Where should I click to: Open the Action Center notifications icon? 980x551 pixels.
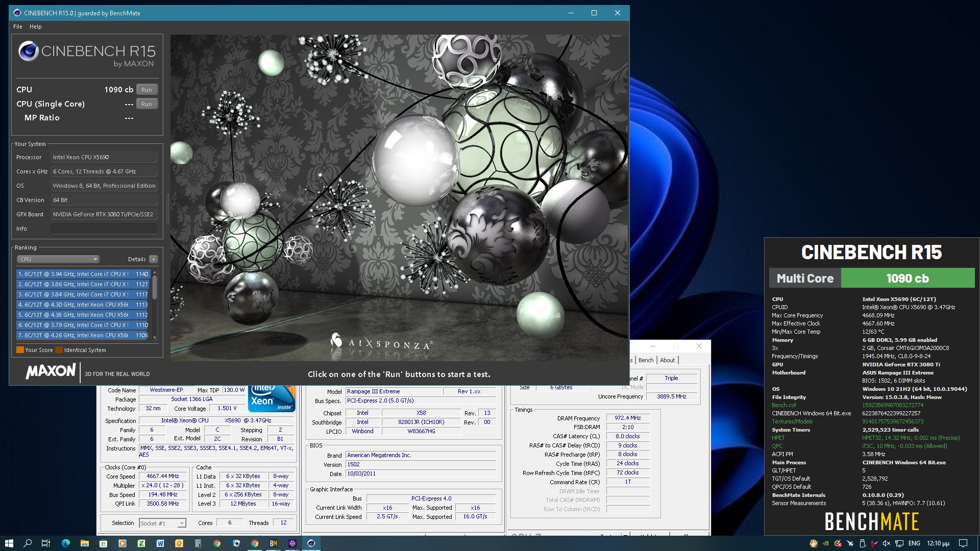tap(963, 543)
